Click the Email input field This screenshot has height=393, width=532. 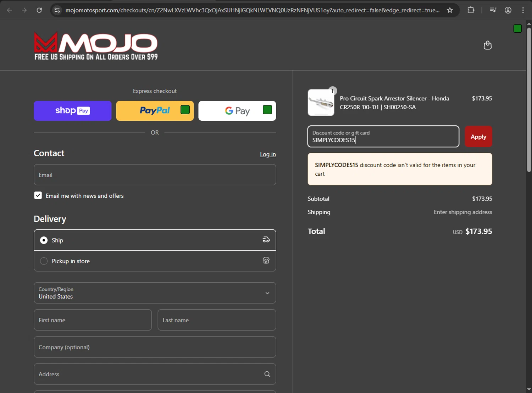155,175
